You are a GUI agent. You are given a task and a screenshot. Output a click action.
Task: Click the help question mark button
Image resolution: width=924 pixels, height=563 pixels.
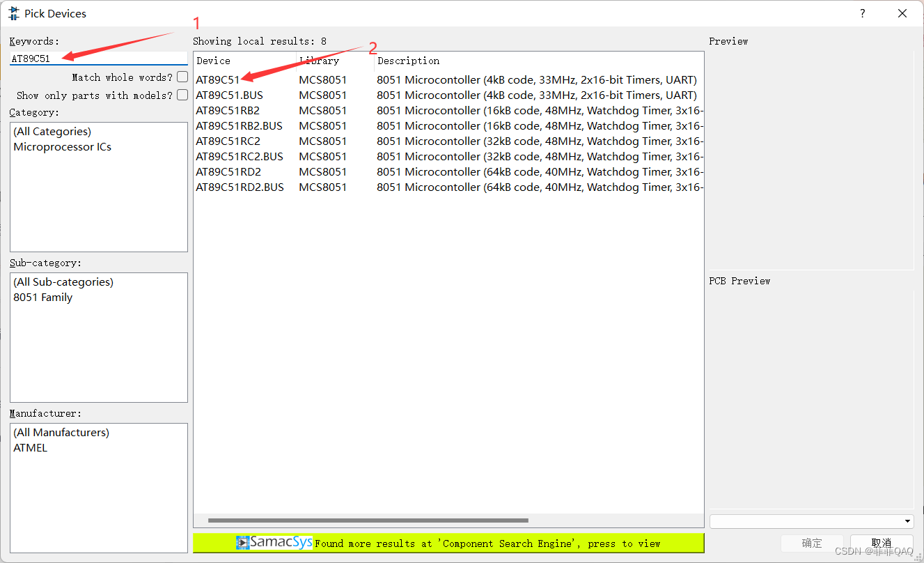point(862,13)
